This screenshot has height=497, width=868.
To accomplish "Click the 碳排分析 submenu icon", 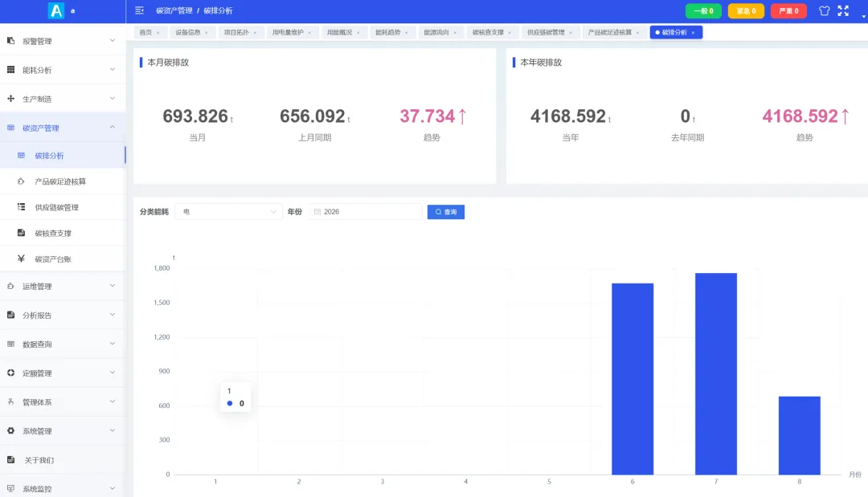I will point(21,155).
